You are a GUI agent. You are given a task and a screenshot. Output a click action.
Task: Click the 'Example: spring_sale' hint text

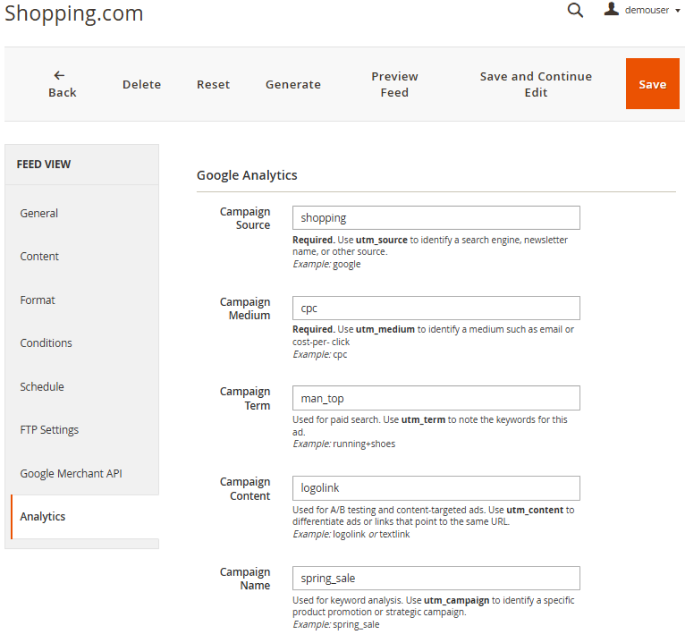[336, 625]
